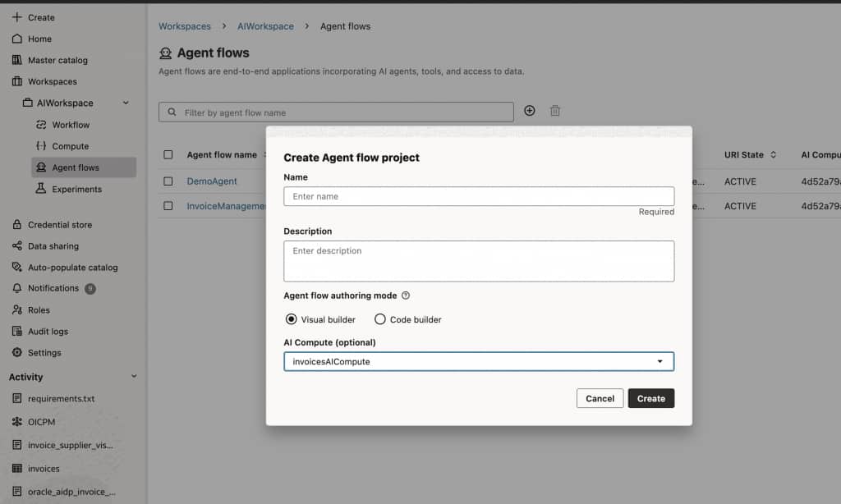This screenshot has height=504, width=841.
Task: Open the oracle_aidp_invoice file icon
Action: [17, 491]
